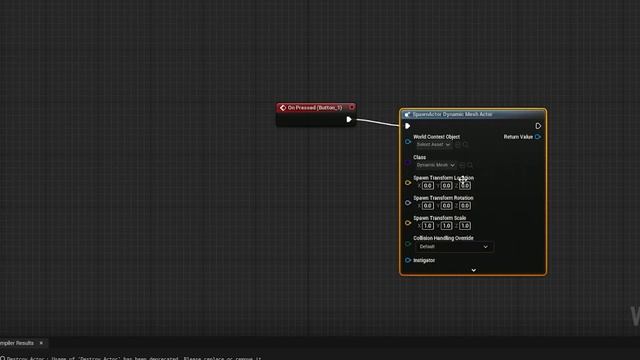The height and width of the screenshot is (360, 640).
Task: Click the Spawn Transform Location input pin
Action: coord(408,183)
